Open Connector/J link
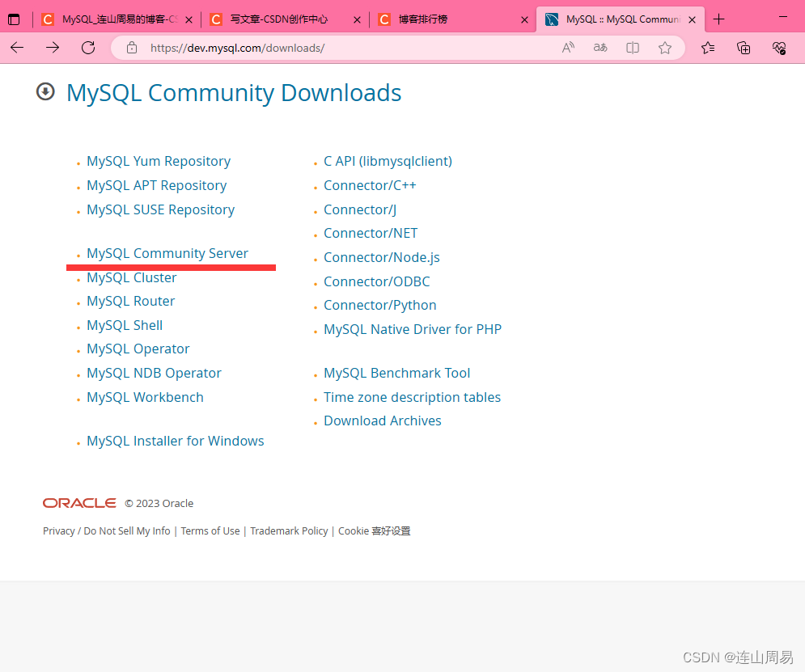The height and width of the screenshot is (672, 805). 360,209
